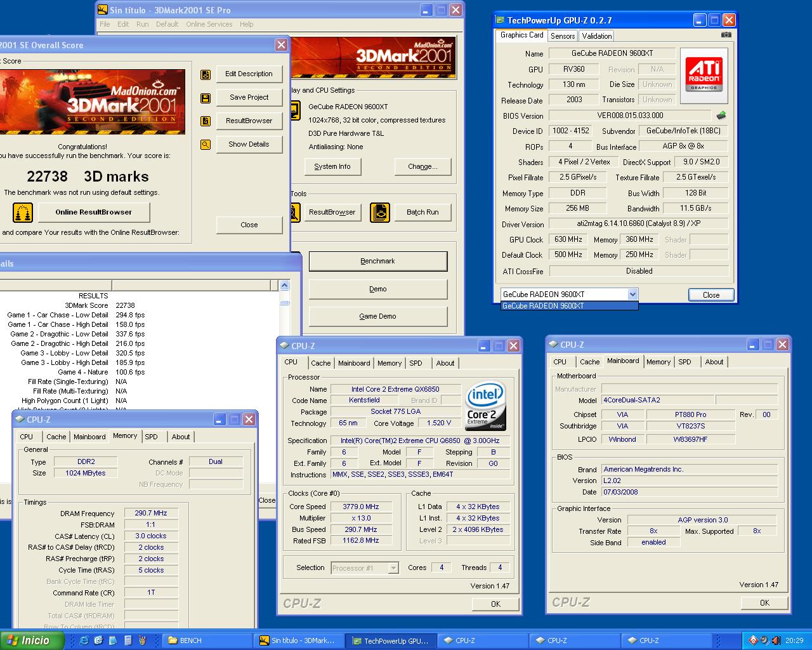Image resolution: width=812 pixels, height=650 pixels.
Task: Open File menu in 3DMark2001
Action: click(x=105, y=24)
